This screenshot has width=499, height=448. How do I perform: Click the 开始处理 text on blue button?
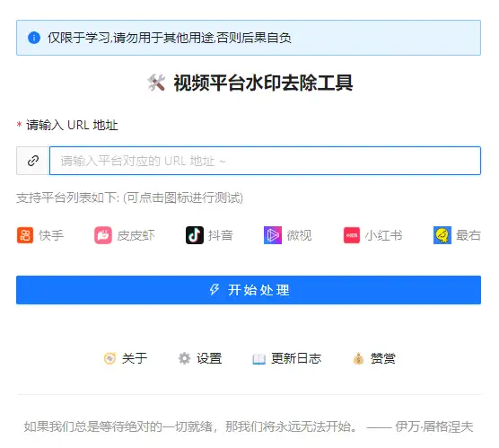click(258, 290)
